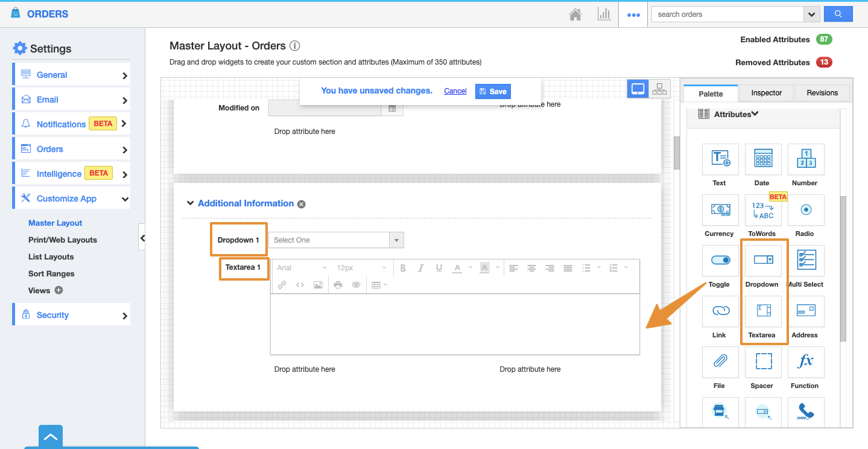Pick the Function attribute icon
The width and height of the screenshot is (868, 449).
[805, 362]
